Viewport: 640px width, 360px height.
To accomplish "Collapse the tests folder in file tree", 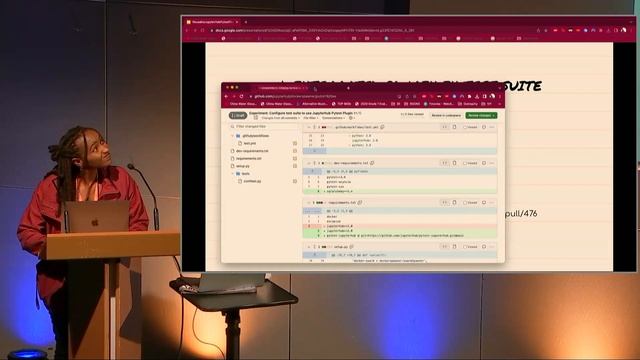I will click(233, 173).
